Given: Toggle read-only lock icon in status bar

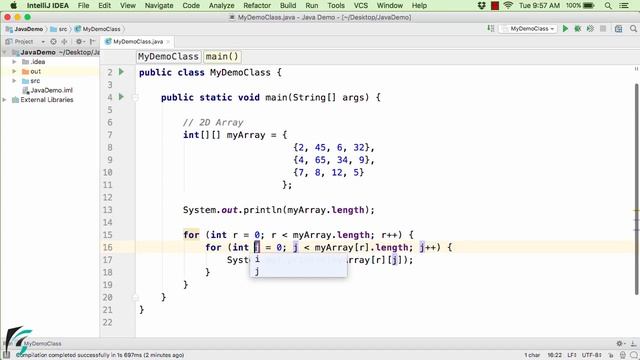Looking at the screenshot, I should [x=611, y=355].
